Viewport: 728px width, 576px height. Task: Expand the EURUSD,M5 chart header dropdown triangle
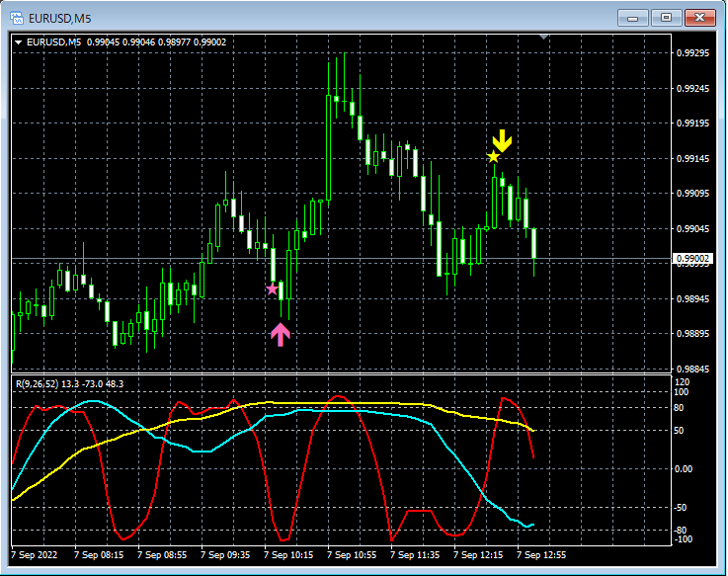coord(18,42)
